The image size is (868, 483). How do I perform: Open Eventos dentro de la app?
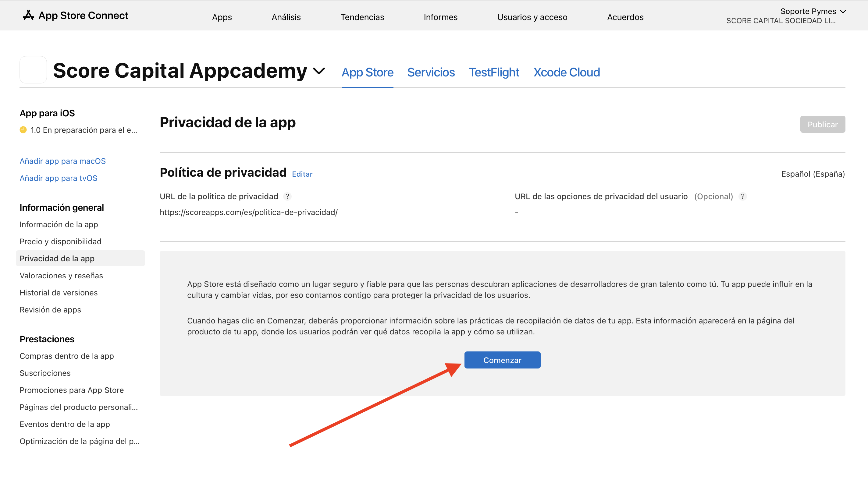(x=65, y=424)
